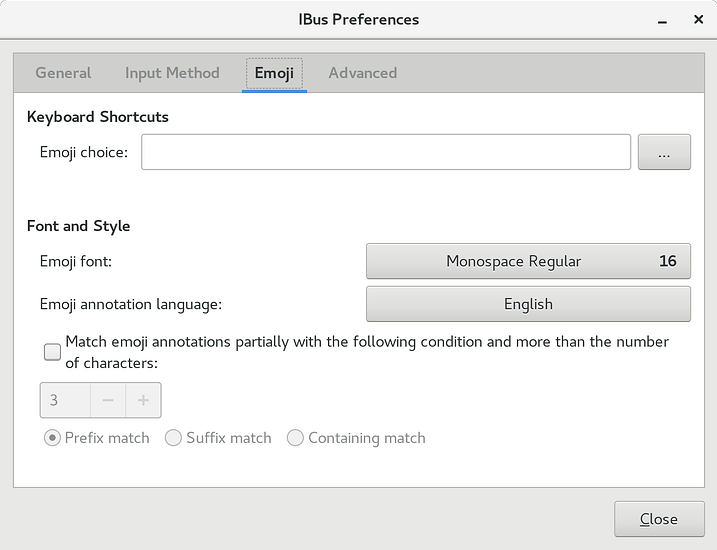Go to the Advanced tab

[x=363, y=73]
